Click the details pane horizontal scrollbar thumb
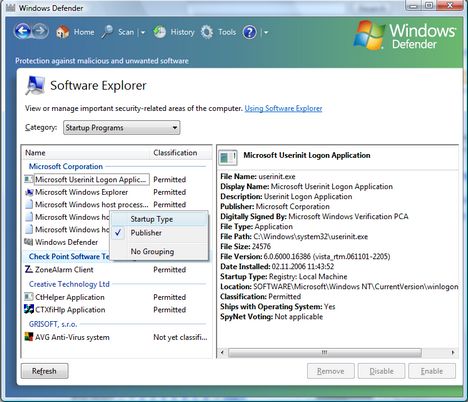 click(x=325, y=353)
